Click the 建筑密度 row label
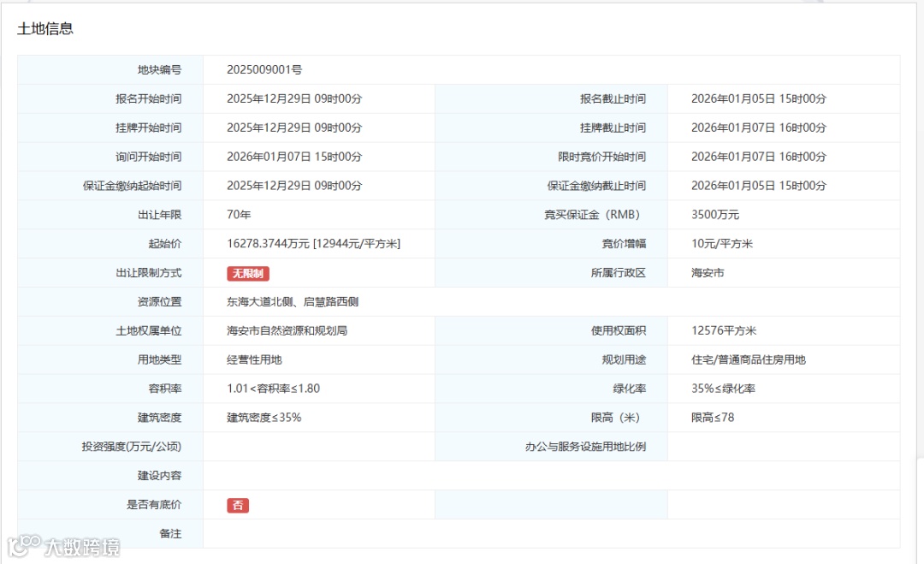 (160, 418)
